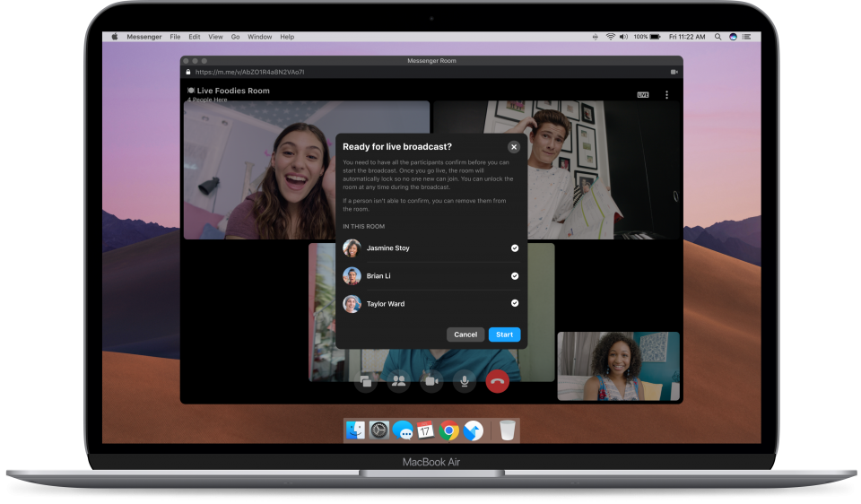Click the LIVE broadcast icon
Screen dimensions: 861x504
pyautogui.click(x=643, y=94)
